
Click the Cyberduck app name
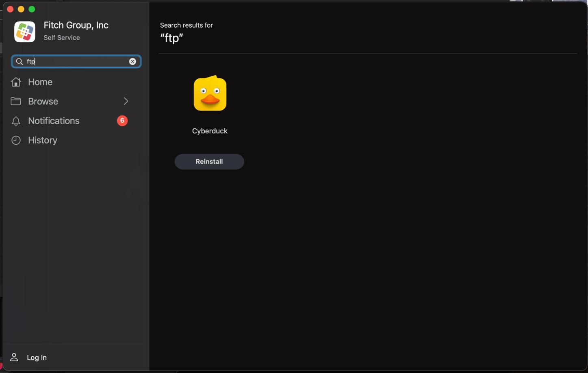click(210, 131)
